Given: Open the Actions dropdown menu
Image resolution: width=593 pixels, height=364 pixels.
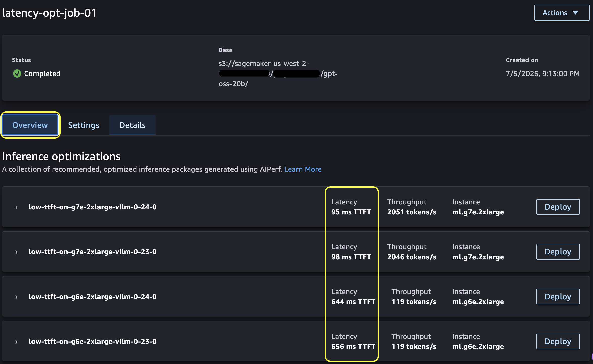Looking at the screenshot, I should pyautogui.click(x=562, y=13).
